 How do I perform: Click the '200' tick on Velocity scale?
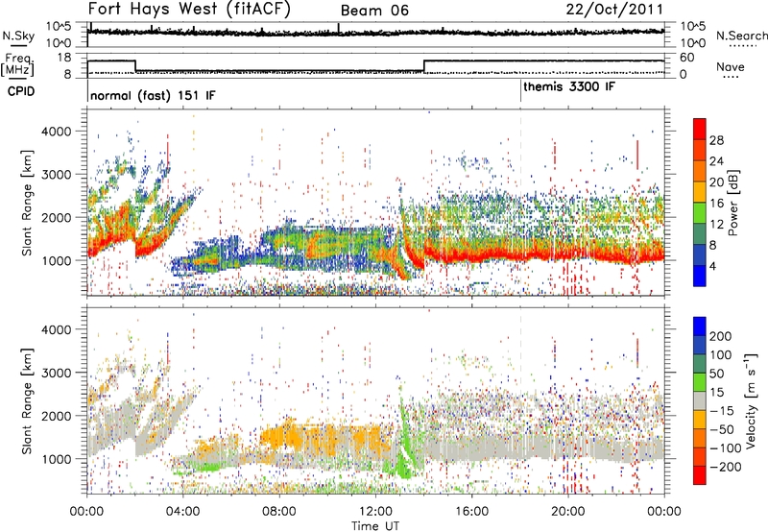pyautogui.click(x=721, y=336)
